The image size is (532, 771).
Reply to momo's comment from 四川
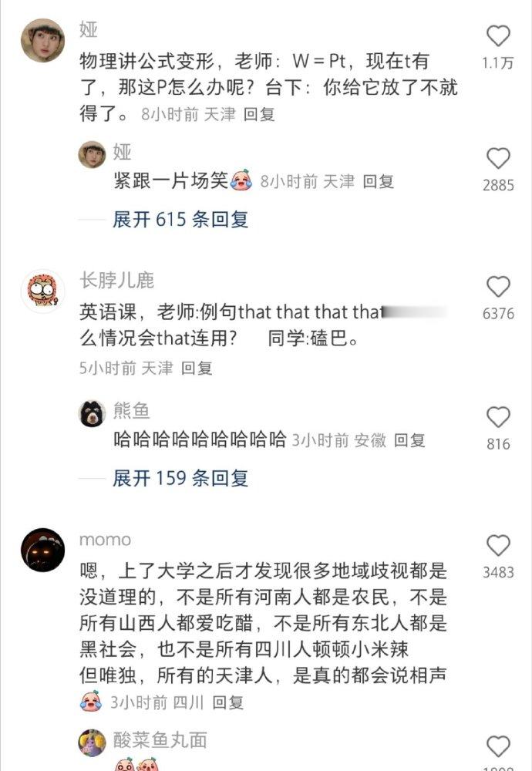click(x=227, y=702)
